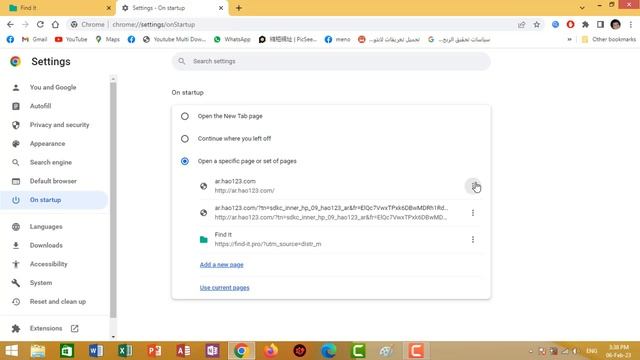Focus the Search settings field
Viewport: 640px width, 360px height.
331,61
